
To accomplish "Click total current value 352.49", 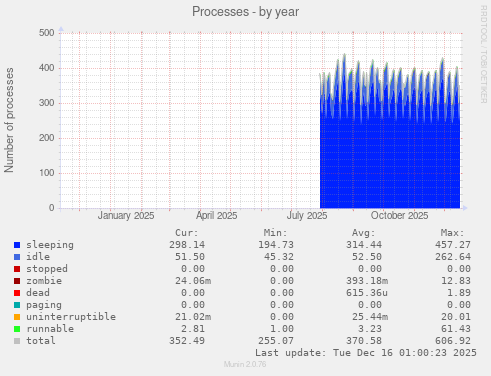I will [187, 341].
